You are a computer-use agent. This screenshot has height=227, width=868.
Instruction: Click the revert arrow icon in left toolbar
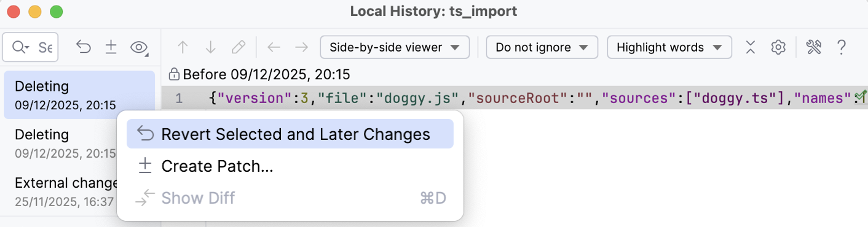[84, 47]
